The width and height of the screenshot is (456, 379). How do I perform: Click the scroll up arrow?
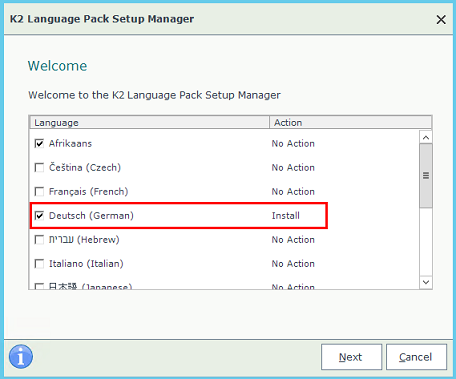pos(426,137)
